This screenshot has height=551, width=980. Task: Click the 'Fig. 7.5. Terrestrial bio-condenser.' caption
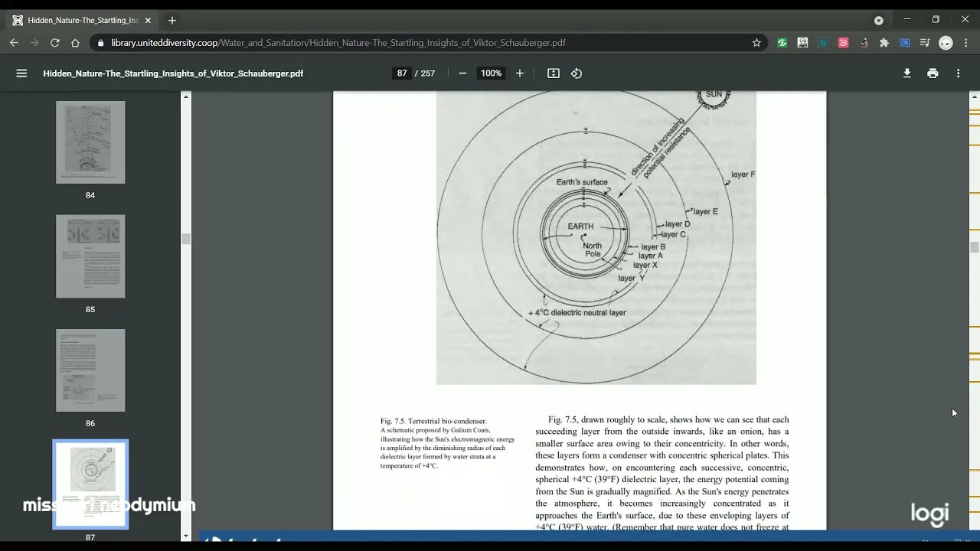click(433, 421)
